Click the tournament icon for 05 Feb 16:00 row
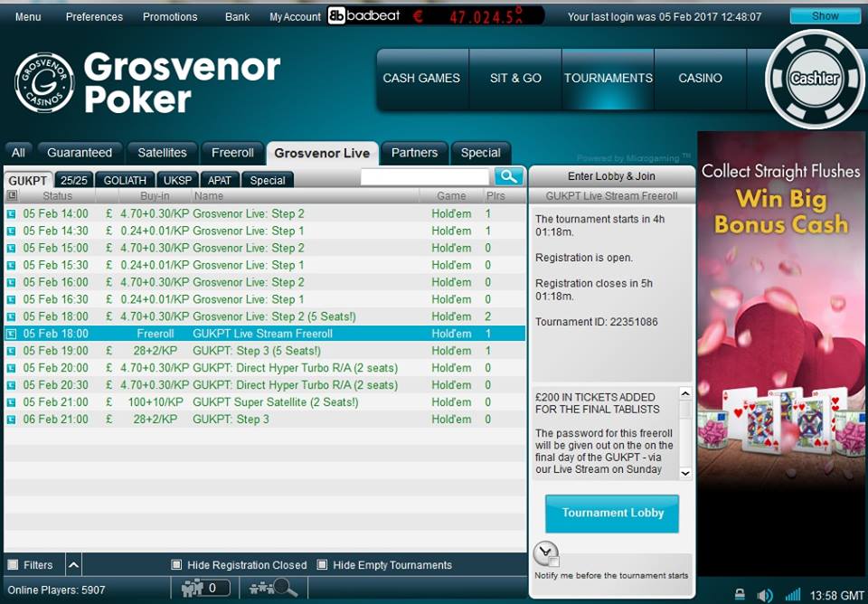The width and height of the screenshot is (868, 604). tap(11, 282)
